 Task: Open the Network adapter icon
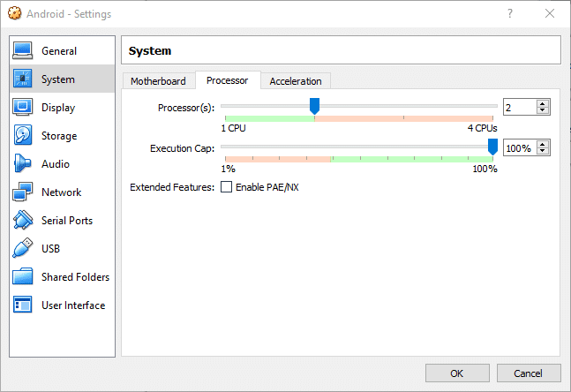pyautogui.click(x=23, y=192)
